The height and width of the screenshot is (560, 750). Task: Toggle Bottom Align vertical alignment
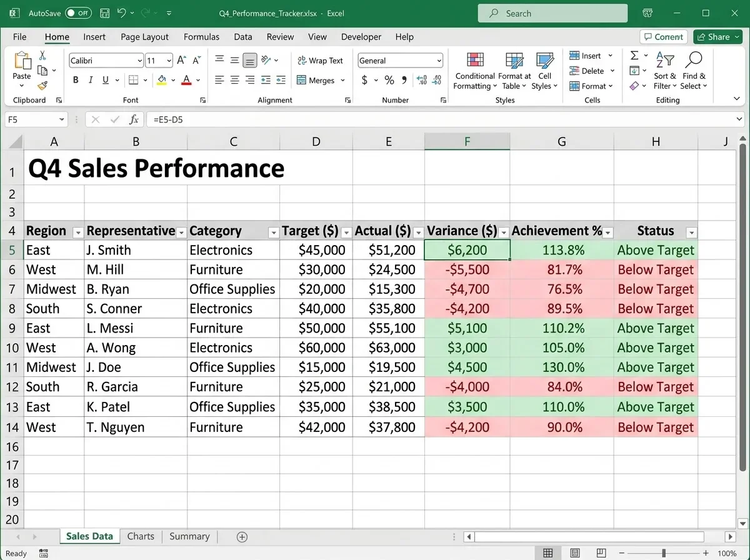250,61
